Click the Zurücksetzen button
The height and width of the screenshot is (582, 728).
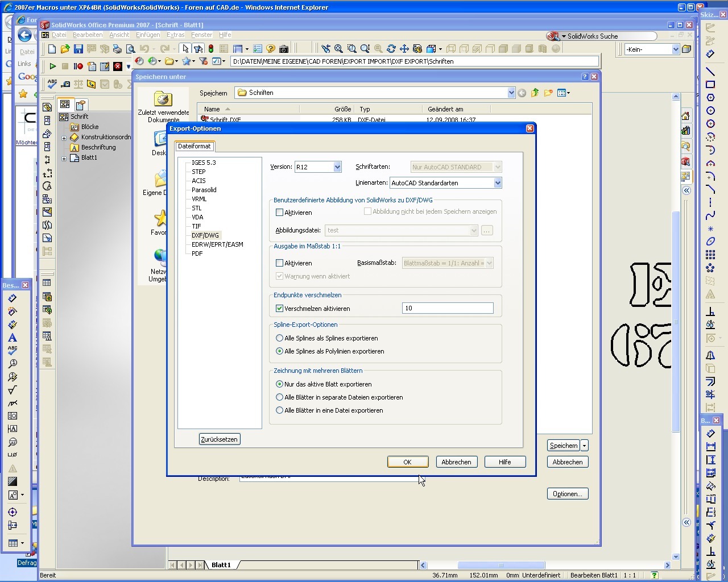point(220,439)
